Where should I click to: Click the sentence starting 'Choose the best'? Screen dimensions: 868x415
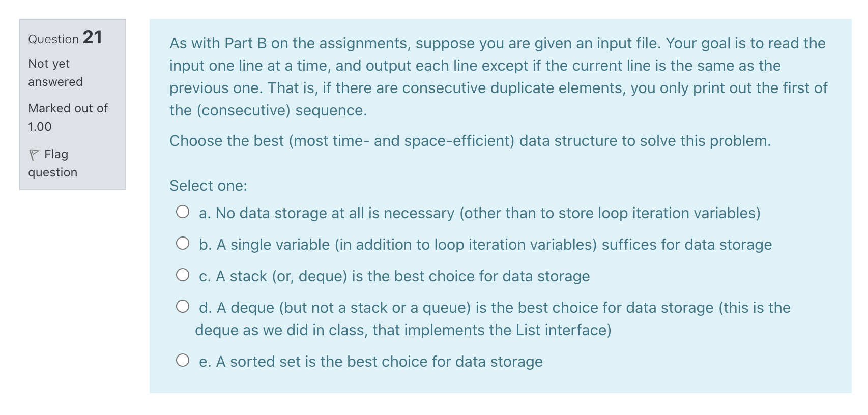[x=470, y=141]
